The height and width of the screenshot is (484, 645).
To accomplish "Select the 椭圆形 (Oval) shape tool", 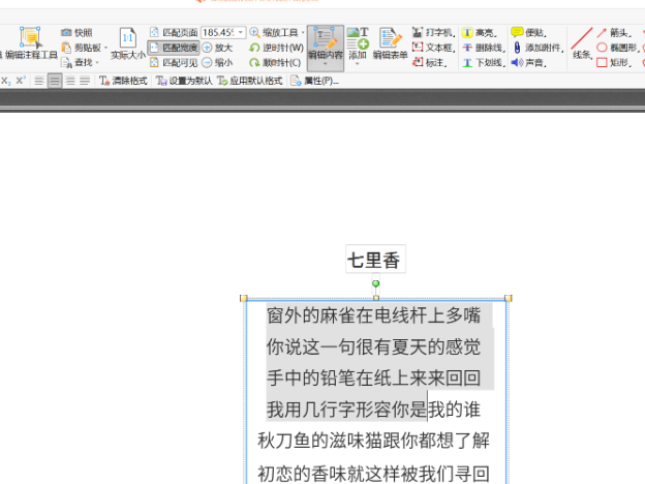I will click(x=618, y=48).
